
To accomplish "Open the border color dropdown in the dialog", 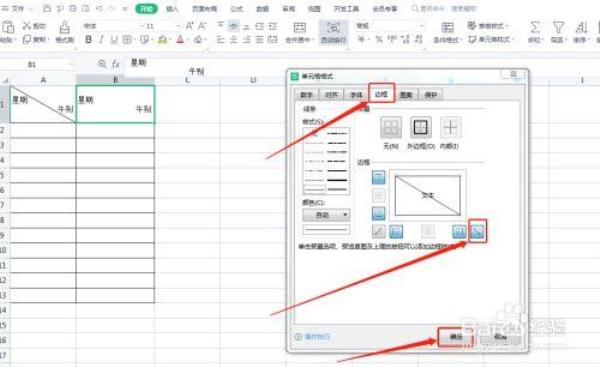I will pos(326,215).
